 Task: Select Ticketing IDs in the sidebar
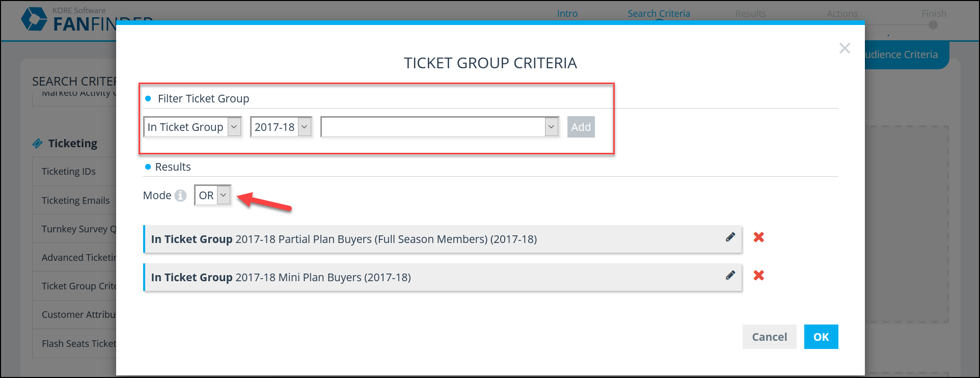pyautogui.click(x=69, y=172)
